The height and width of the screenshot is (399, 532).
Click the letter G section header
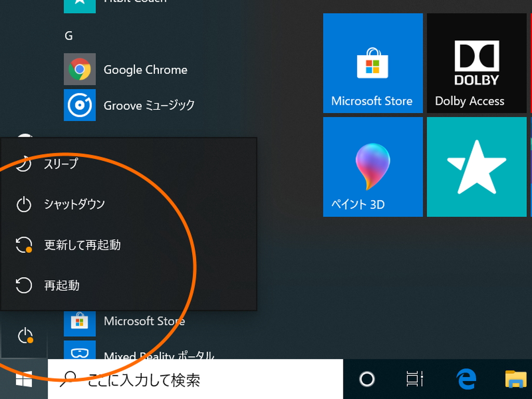(x=68, y=35)
